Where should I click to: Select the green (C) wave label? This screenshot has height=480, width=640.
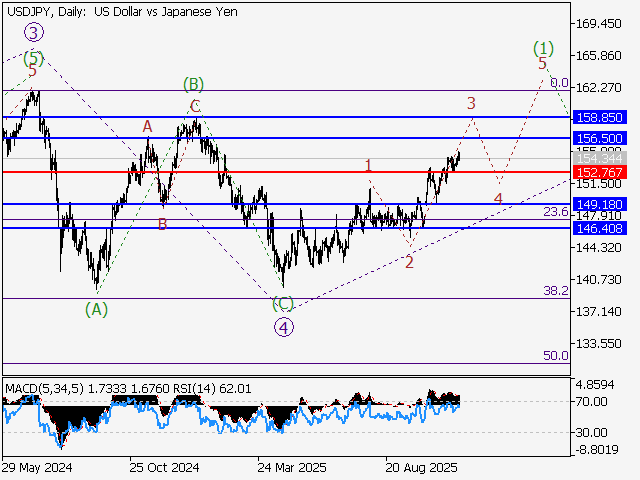[x=283, y=303]
